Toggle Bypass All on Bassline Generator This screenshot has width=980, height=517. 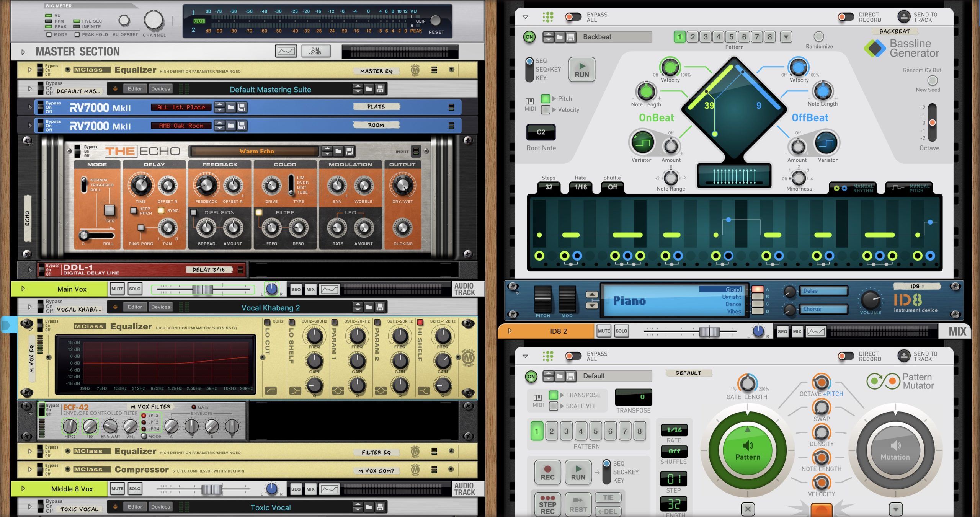[573, 17]
